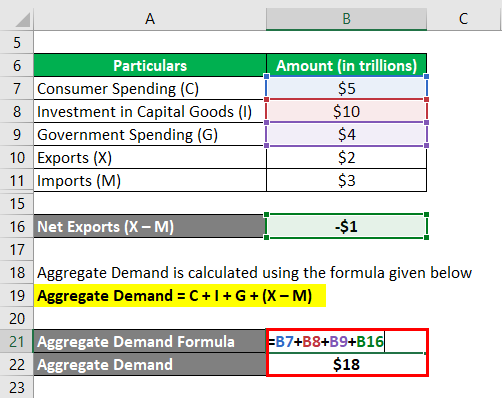
Task: Click the =B7+B8+B9+B16 formula input cell
Action: [x=346, y=341]
